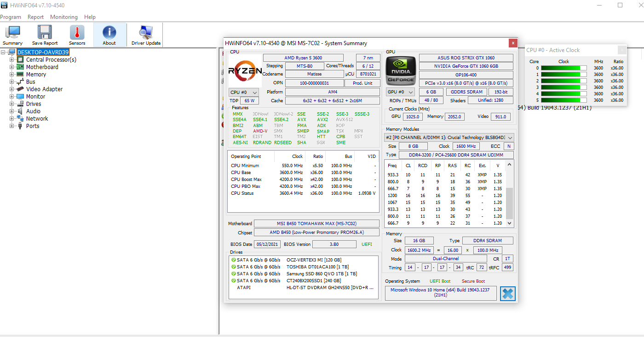Open the Help menu
The image size is (644, 337).
(90, 17)
